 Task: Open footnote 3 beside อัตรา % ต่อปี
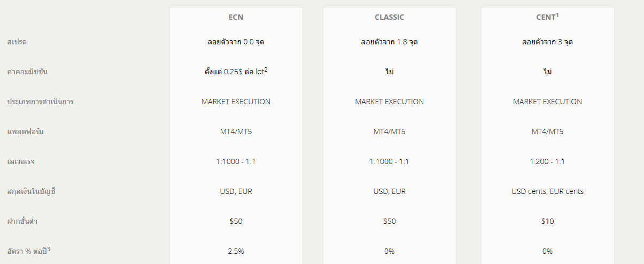coord(49,248)
